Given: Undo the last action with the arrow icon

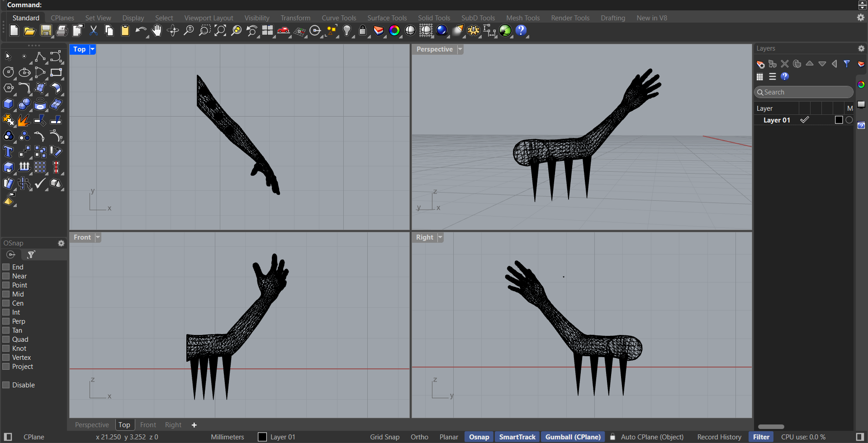Looking at the screenshot, I should click(141, 30).
